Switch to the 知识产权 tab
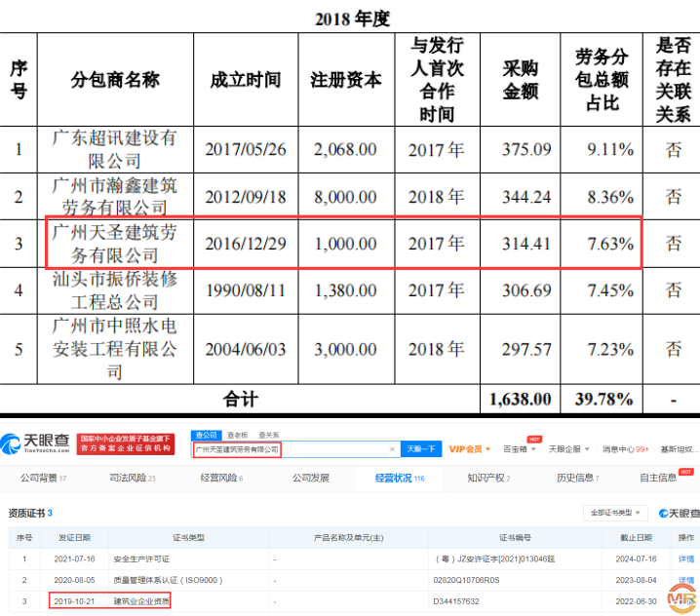 488,478
